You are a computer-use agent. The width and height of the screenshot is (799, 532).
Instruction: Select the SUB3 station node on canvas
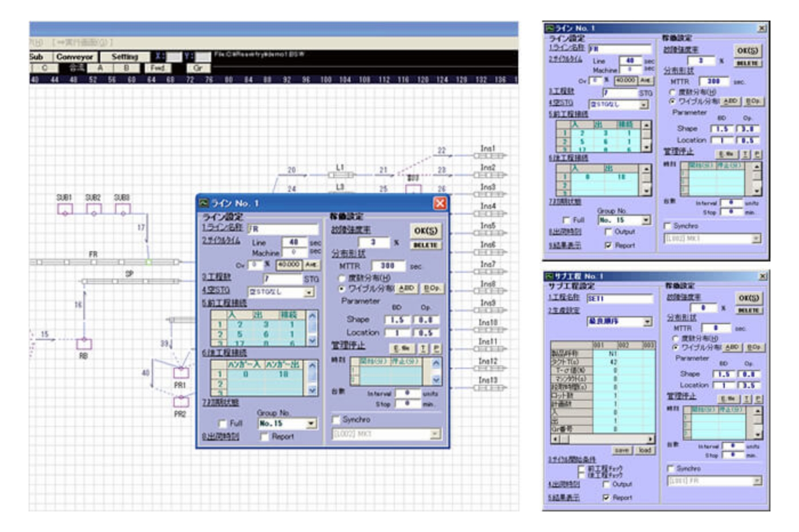(x=123, y=209)
